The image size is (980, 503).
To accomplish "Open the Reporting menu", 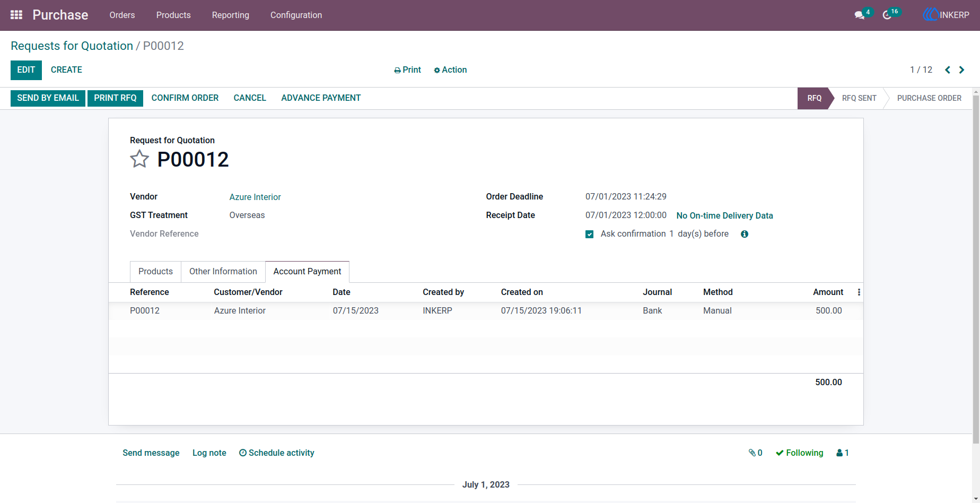I will click(231, 15).
